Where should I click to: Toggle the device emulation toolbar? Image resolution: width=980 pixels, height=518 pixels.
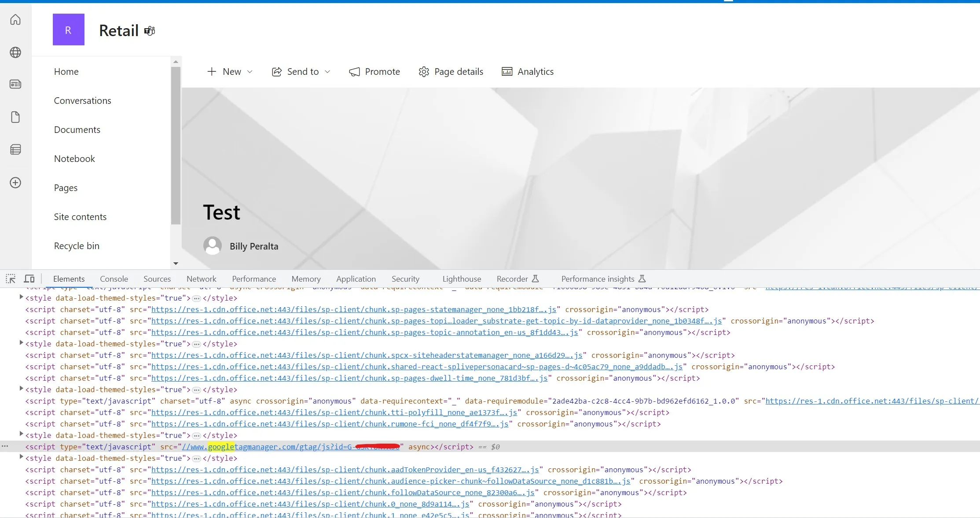[x=29, y=278]
